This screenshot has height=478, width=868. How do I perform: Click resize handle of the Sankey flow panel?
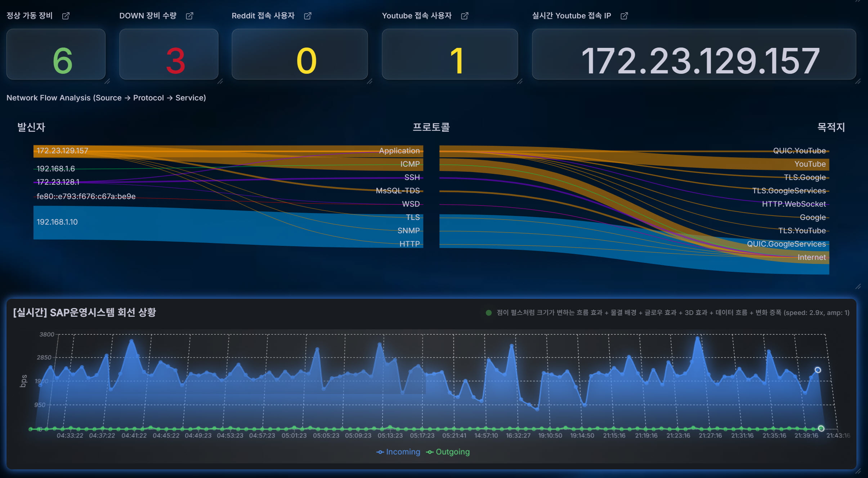click(858, 287)
